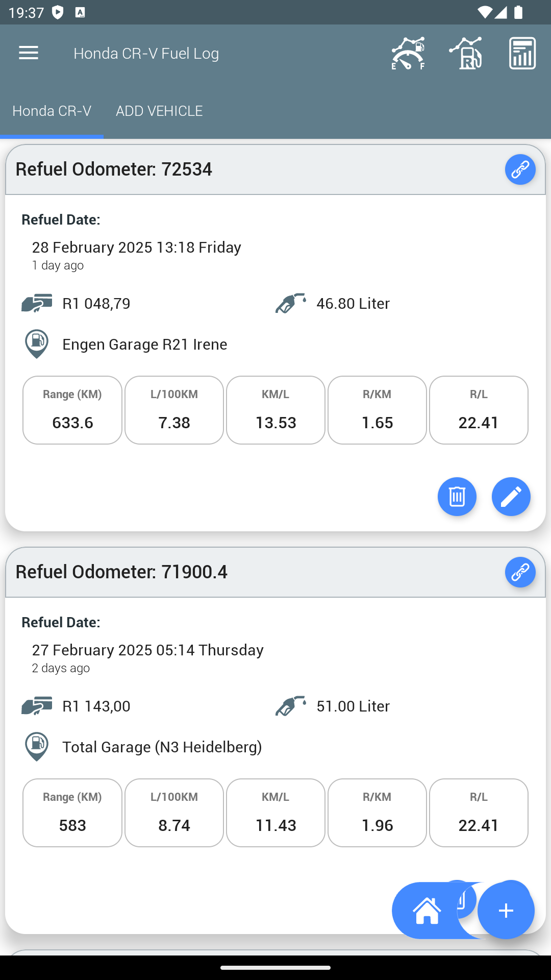Tap the KM/L 11.43 stat box

coord(275,813)
